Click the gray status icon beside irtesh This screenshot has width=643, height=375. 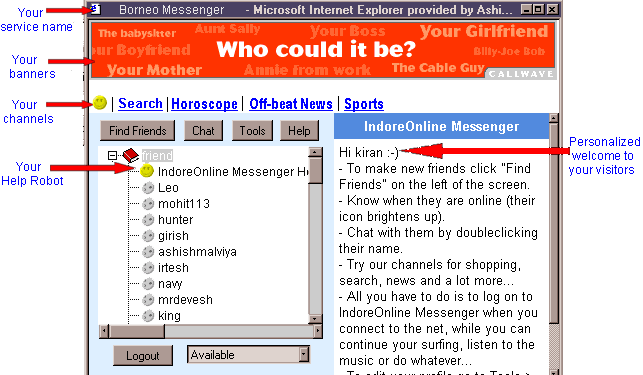pyautogui.click(x=148, y=268)
